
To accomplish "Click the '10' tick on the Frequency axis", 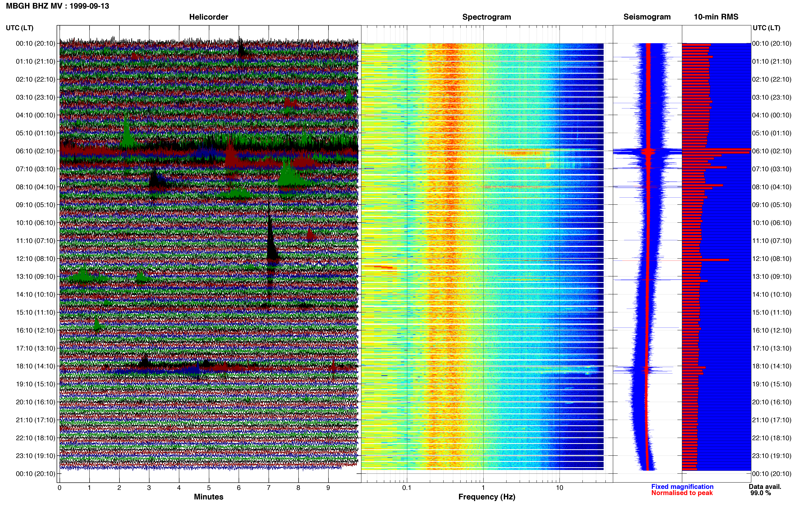I will tap(559, 488).
